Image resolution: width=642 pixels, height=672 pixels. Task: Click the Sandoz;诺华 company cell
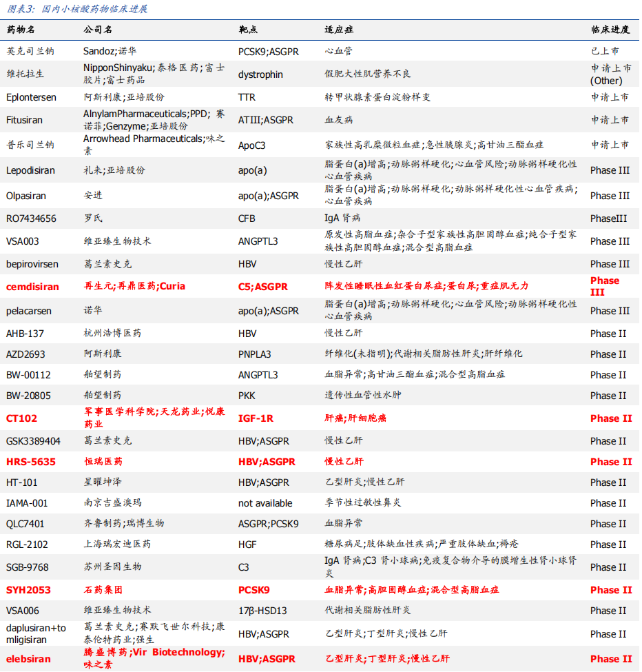[x=110, y=52]
